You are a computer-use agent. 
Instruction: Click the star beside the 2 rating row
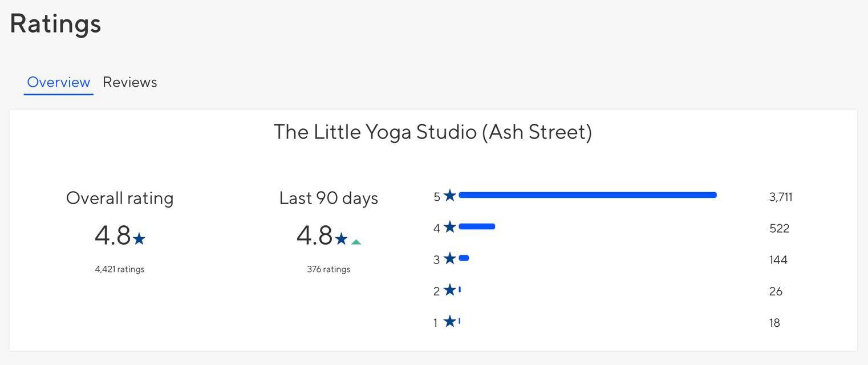pyautogui.click(x=450, y=290)
